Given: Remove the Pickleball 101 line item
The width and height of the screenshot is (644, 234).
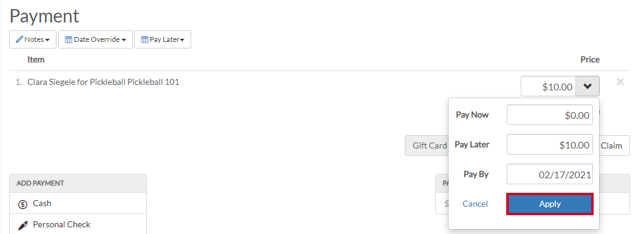Looking at the screenshot, I should [620, 82].
